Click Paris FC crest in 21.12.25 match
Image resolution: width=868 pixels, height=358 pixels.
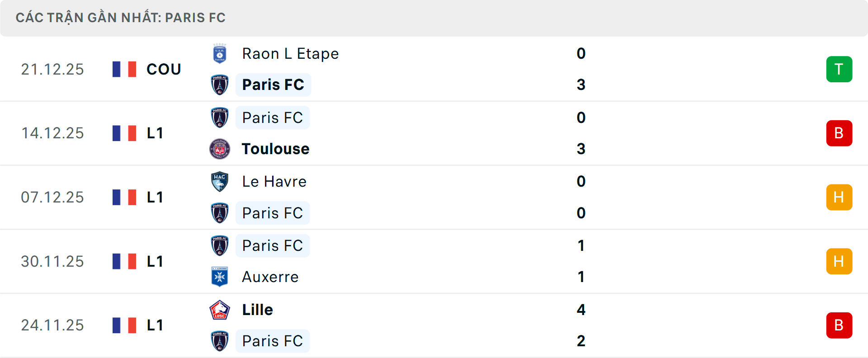pyautogui.click(x=220, y=85)
